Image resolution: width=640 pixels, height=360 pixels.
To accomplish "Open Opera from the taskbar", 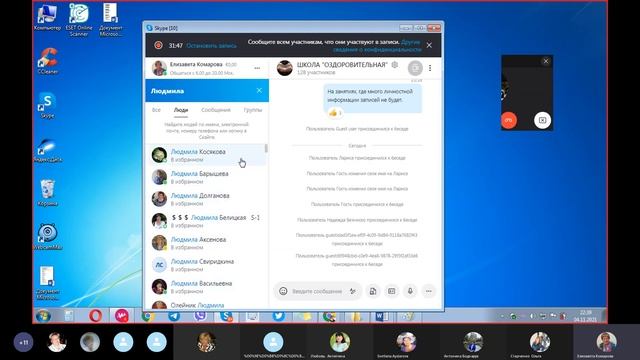I will tap(96, 316).
